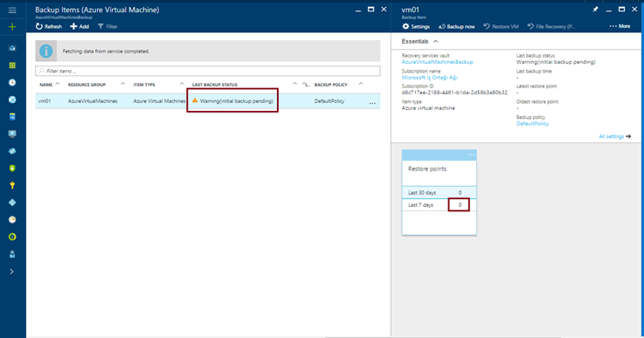Screen dimensions: 644x338
Task: Open the clock Recent sidebar icon
Action: [x=12, y=83]
